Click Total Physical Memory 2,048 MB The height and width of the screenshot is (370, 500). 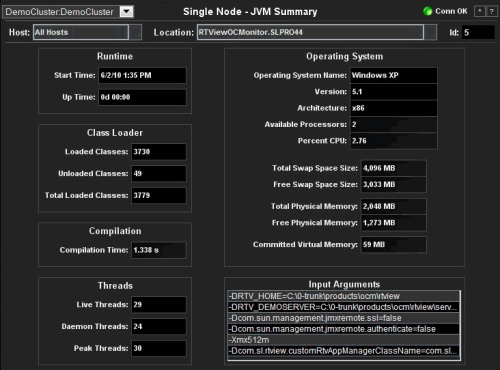(x=394, y=206)
